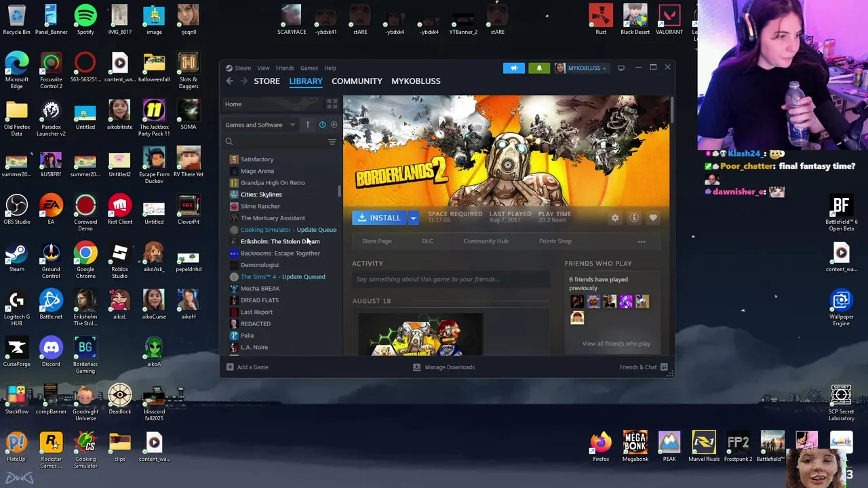Open the Help menu
868x488 pixels.
[330, 68]
